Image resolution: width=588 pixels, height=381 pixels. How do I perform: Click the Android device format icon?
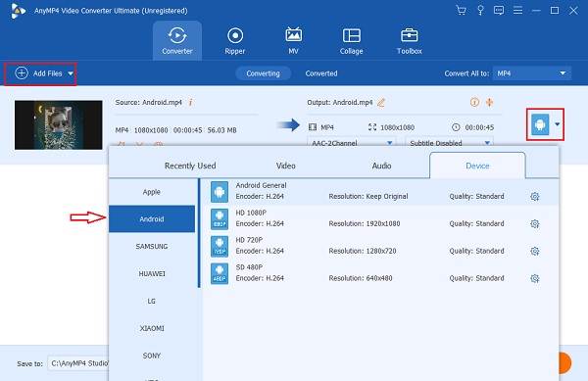(x=540, y=124)
